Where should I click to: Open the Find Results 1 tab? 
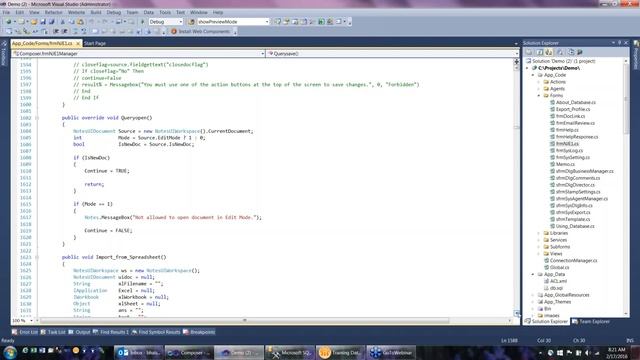111,332
